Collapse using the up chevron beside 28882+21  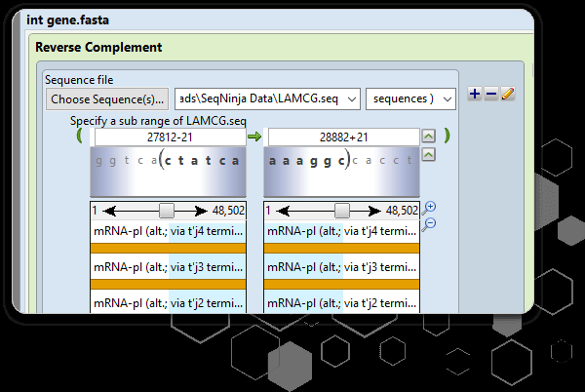(428, 137)
